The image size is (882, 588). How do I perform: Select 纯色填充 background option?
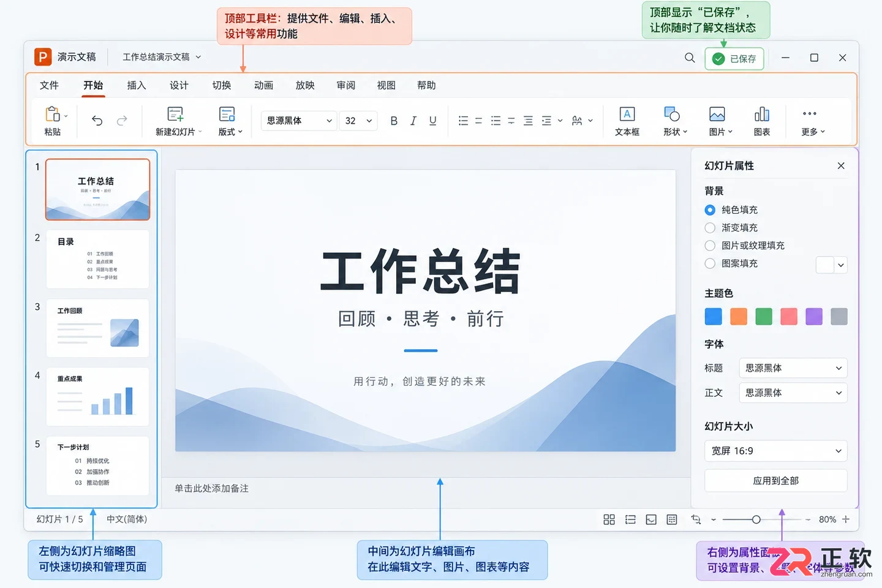731,210
